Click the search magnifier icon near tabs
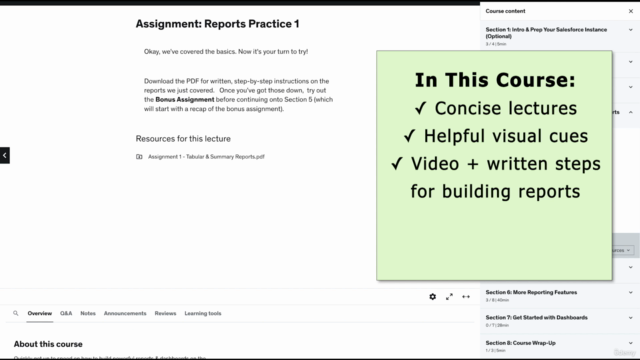Viewport: 640px width, 360px height. click(x=16, y=313)
